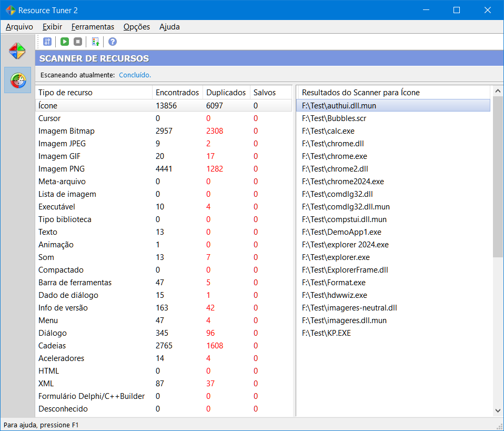The width and height of the screenshot is (504, 431).
Task: Select F:\Test\chrome.exe in scanner results
Action: click(335, 156)
